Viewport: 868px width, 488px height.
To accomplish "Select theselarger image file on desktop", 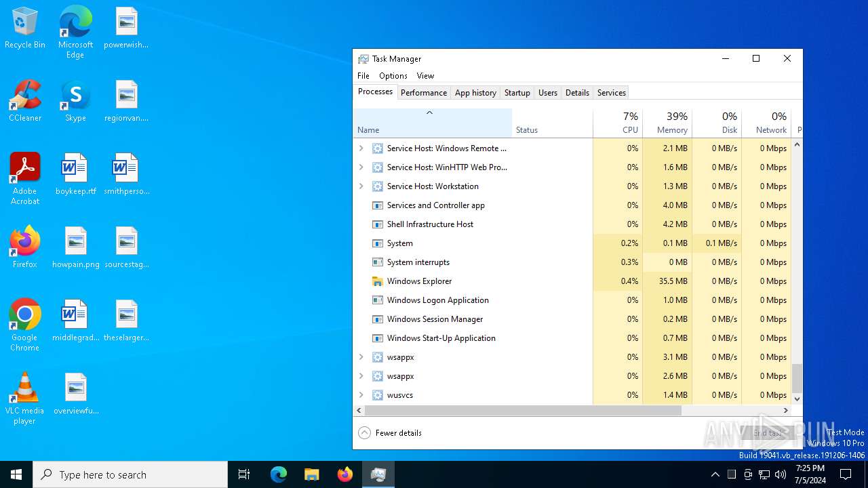I will pyautogui.click(x=126, y=321).
